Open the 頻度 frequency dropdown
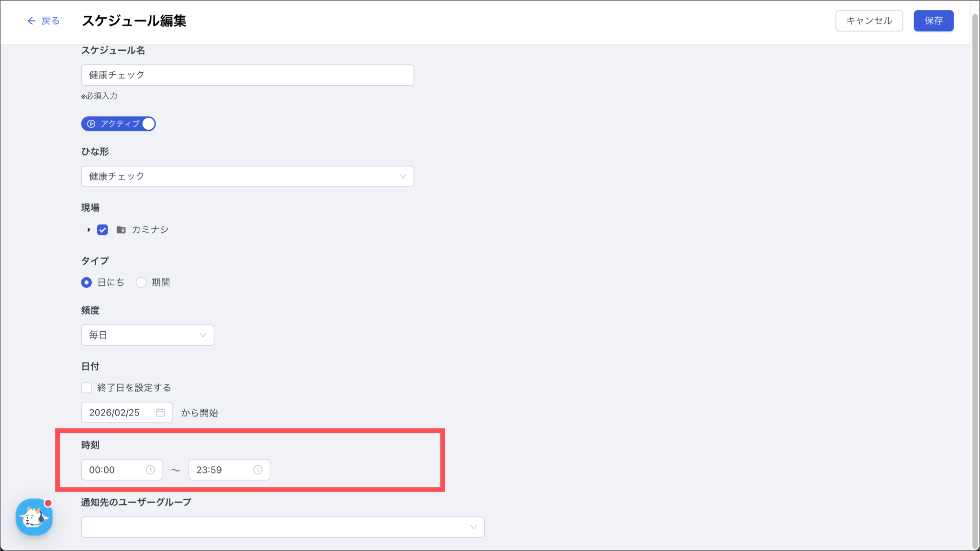The width and height of the screenshot is (980, 551). [x=147, y=335]
